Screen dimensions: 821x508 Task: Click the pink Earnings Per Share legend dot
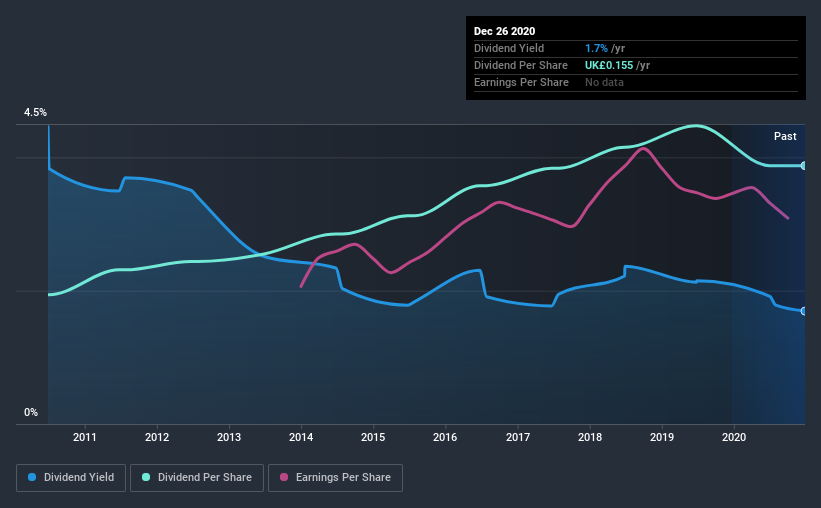[x=284, y=477]
